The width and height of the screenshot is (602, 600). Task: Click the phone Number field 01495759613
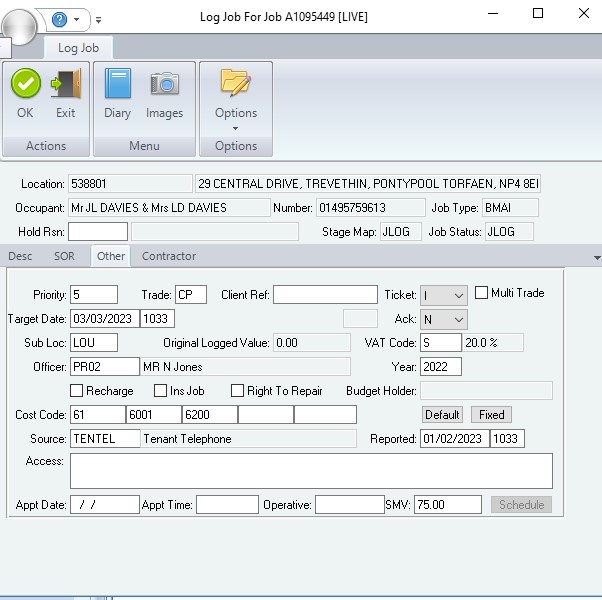pyautogui.click(x=370, y=208)
